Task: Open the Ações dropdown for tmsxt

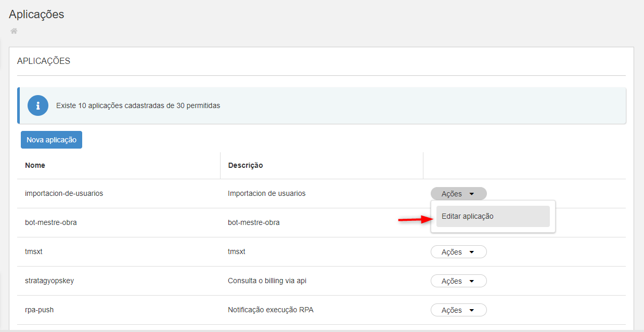Action: (458, 252)
